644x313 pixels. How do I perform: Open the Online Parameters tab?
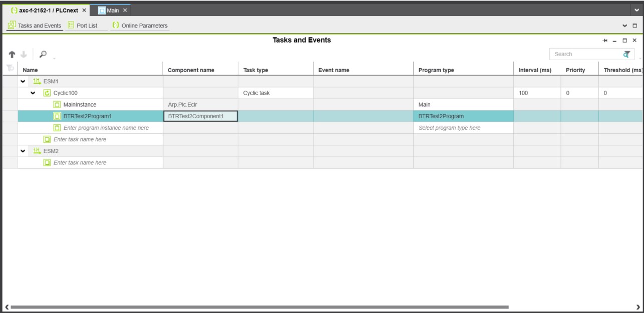click(x=140, y=26)
